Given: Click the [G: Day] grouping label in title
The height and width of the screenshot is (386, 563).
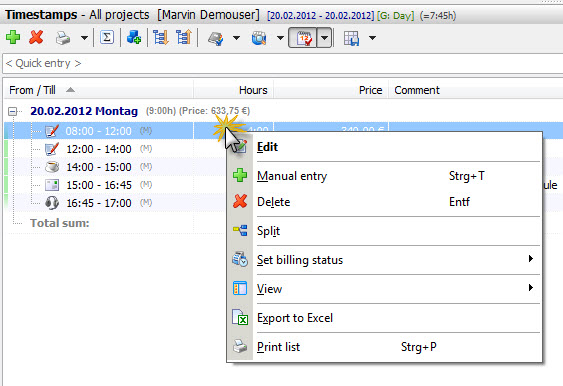Looking at the screenshot, I should coord(395,16).
